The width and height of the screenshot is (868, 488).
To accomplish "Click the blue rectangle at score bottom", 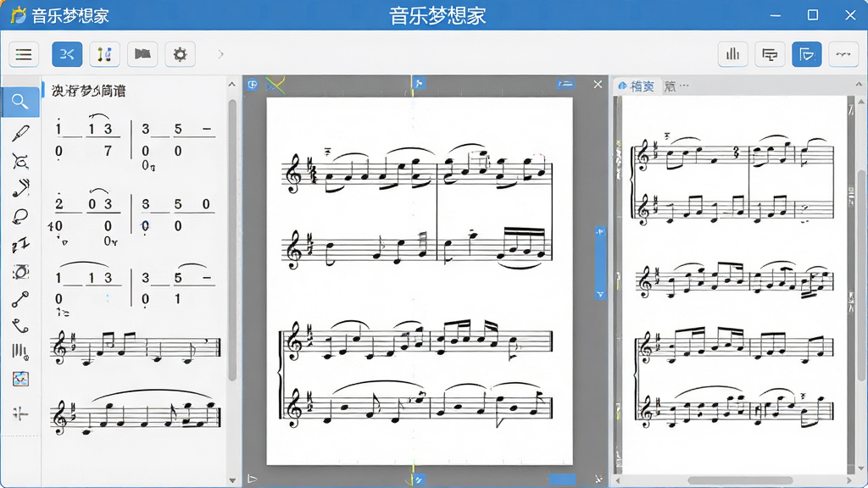I will [x=563, y=480].
